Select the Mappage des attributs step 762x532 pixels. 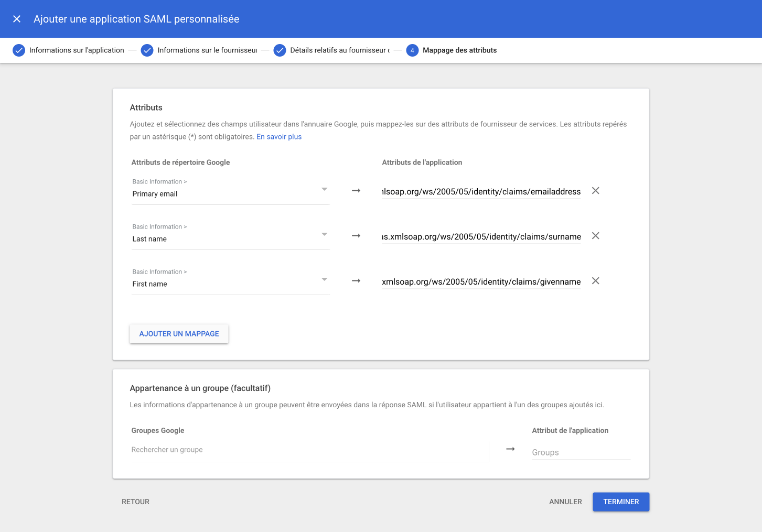pos(459,50)
